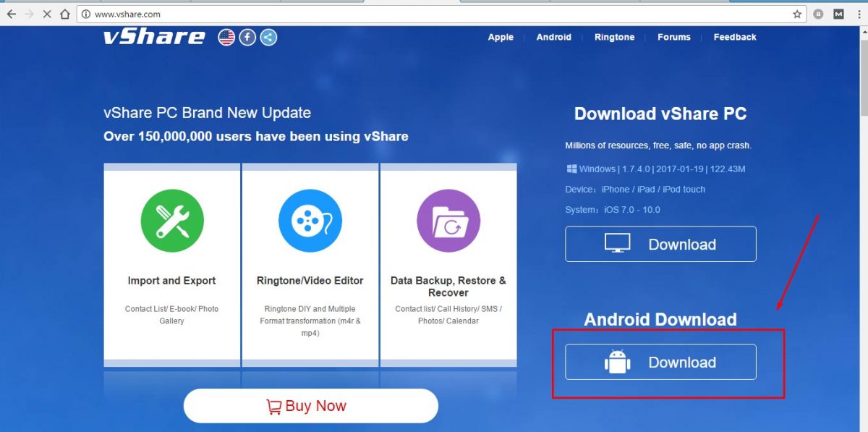Click the browser forward arrow
The height and width of the screenshot is (432, 868).
click(x=29, y=14)
